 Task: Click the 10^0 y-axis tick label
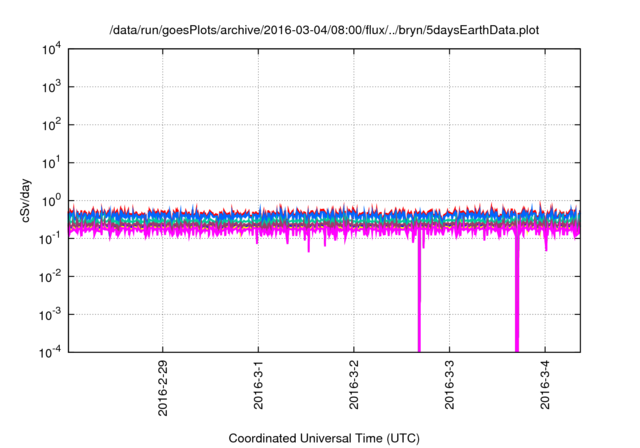coord(52,201)
